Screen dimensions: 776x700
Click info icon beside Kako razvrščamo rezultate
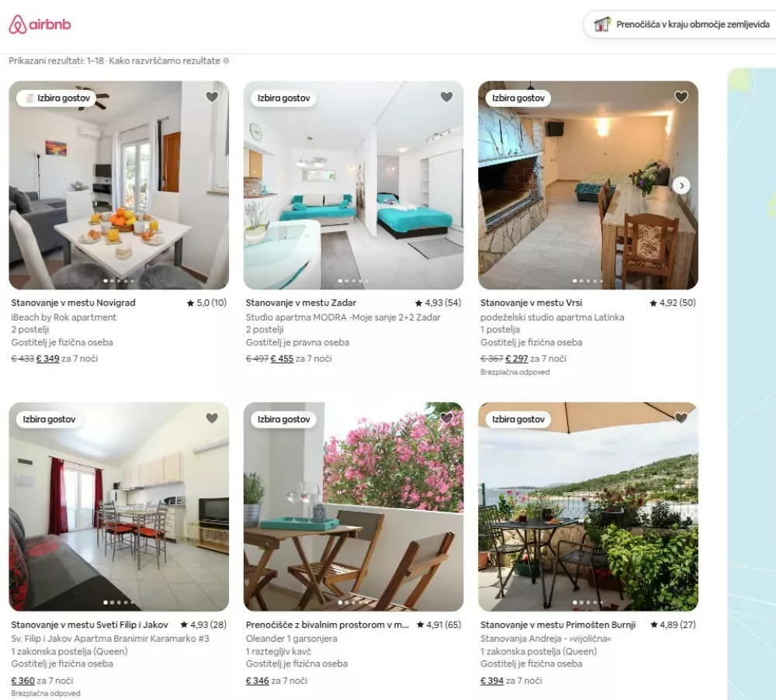226,61
